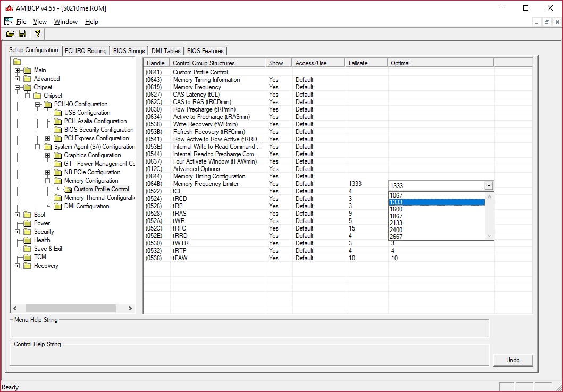Click the Handle column header
The width and height of the screenshot is (563, 392).
[x=155, y=63]
